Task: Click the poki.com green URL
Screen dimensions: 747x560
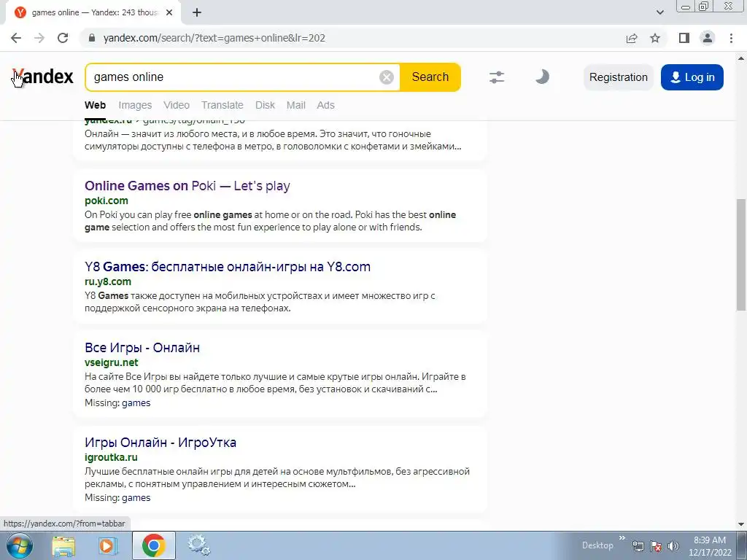Action: point(107,201)
